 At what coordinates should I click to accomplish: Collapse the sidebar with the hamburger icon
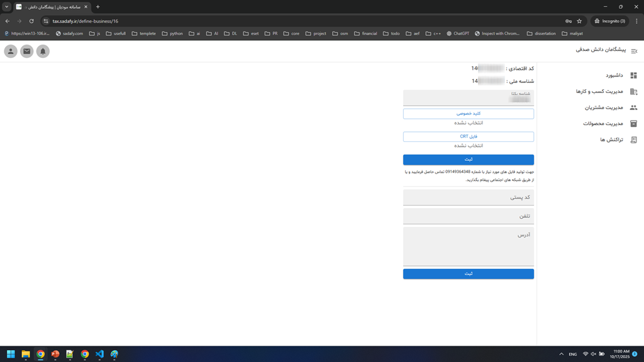634,51
